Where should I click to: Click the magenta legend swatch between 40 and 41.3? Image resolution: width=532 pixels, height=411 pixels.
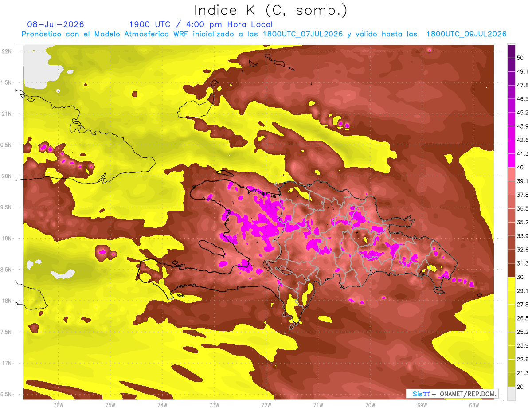click(x=511, y=160)
